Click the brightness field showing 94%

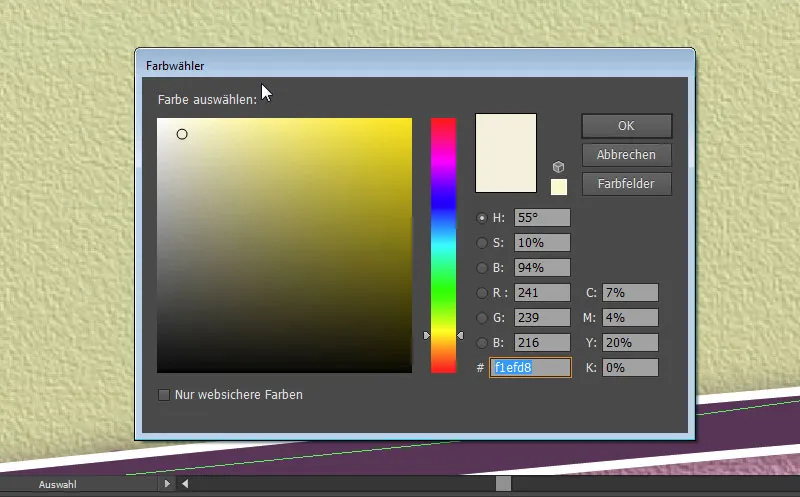(x=542, y=268)
